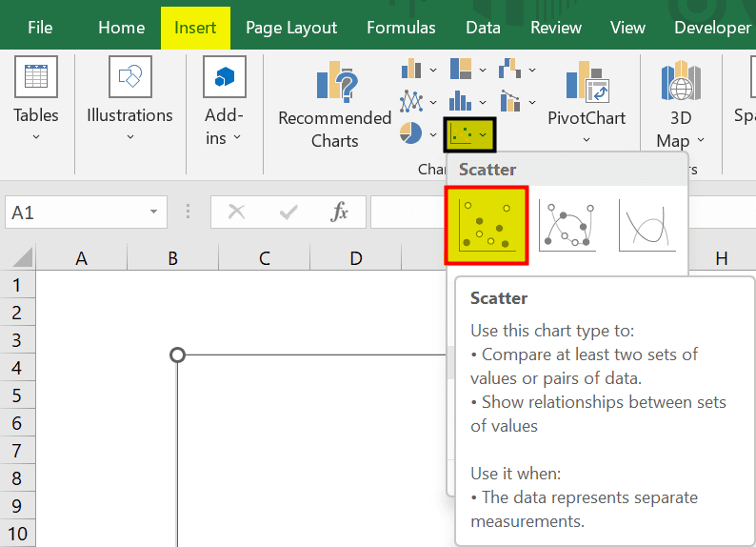Select the Insert ribbon tab

click(195, 28)
